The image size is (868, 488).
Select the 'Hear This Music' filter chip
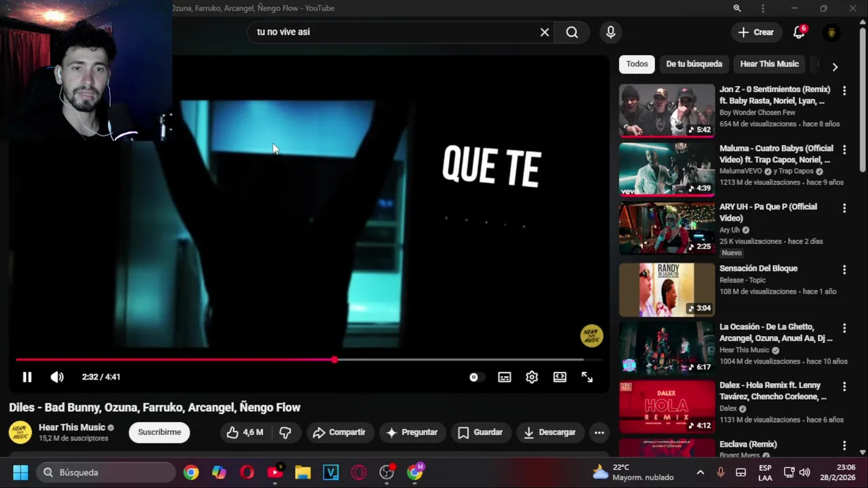pos(769,64)
